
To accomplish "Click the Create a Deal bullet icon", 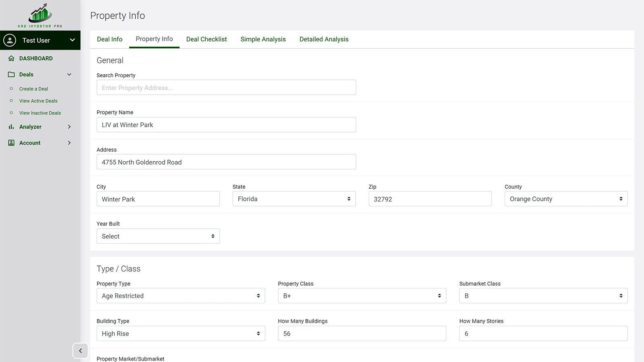I will click(11, 89).
